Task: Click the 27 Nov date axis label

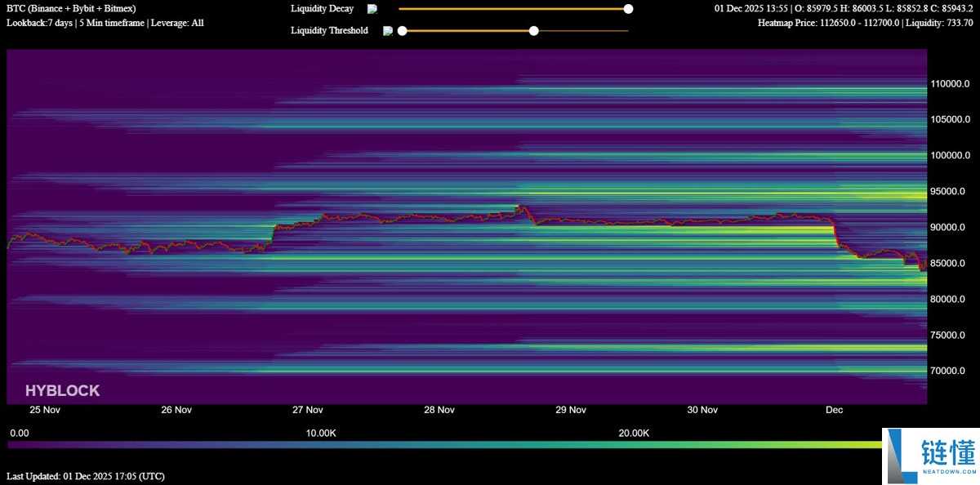Action: [308, 410]
